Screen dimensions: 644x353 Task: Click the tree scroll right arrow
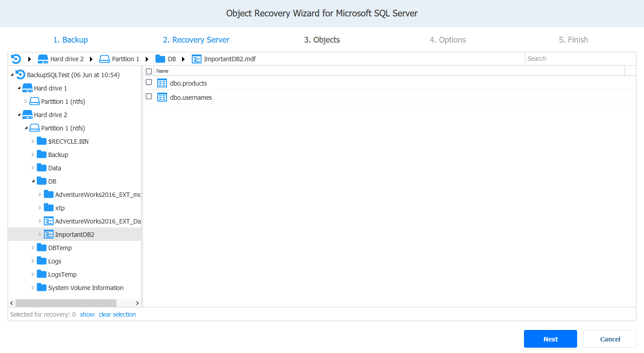[137, 303]
